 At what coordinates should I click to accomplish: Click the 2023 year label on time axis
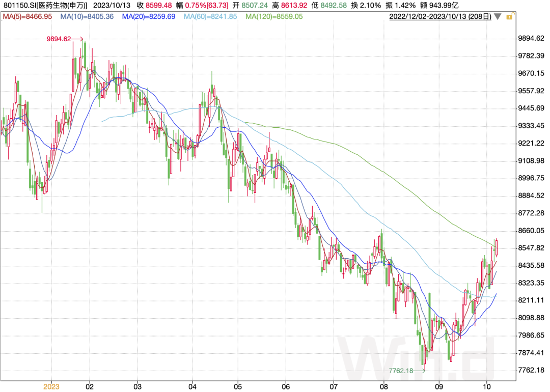[x=51, y=387]
